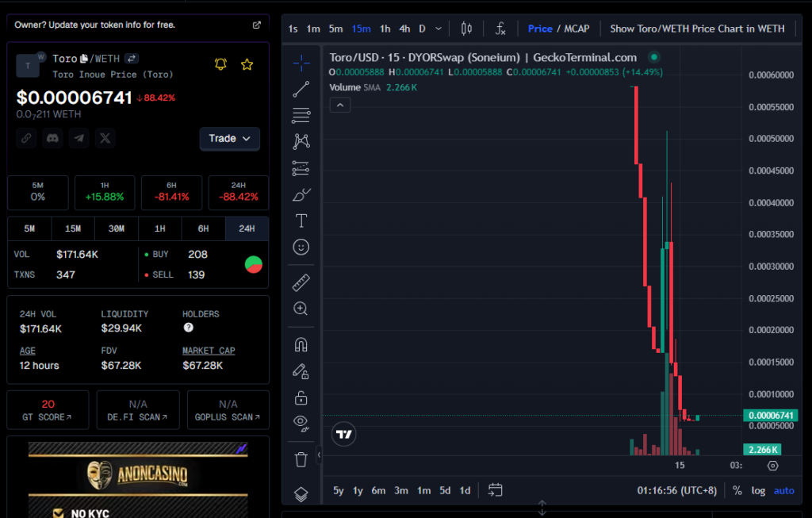This screenshot has height=518, width=812.
Task: Select the 24H stats tab
Action: [x=247, y=228]
